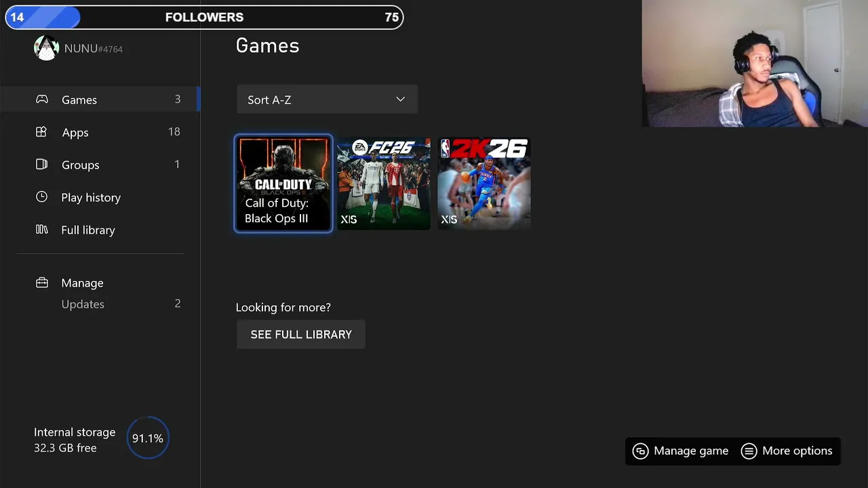868x488 pixels.
Task: Click the Updates count number 2
Action: point(178,304)
